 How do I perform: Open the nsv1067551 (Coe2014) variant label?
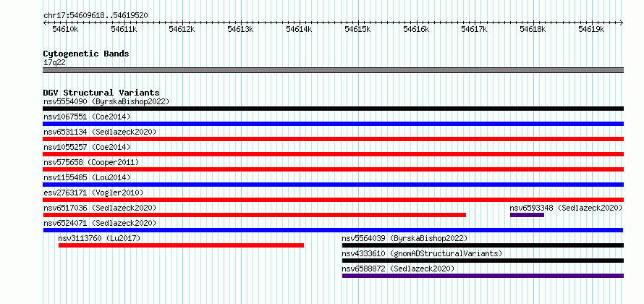click(x=87, y=117)
